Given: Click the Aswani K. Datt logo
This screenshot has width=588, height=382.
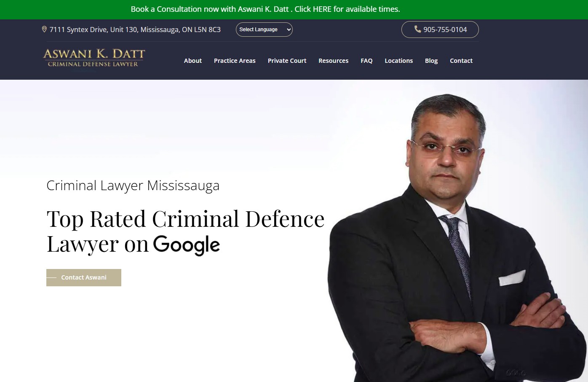Looking at the screenshot, I should [x=94, y=58].
